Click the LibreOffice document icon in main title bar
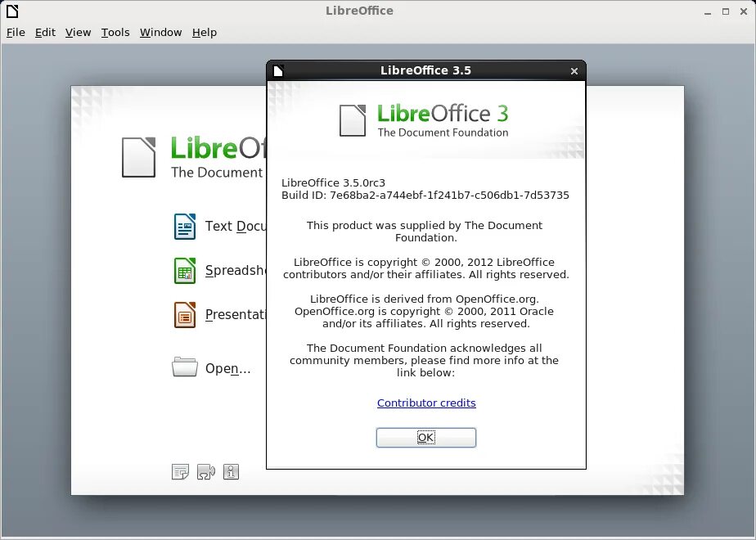This screenshot has width=756, height=540. pos(12,11)
